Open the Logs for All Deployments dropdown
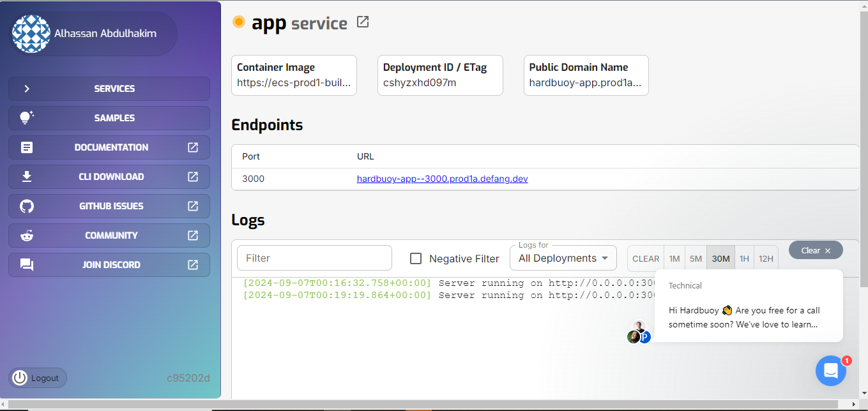This screenshot has width=868, height=411. [x=563, y=258]
